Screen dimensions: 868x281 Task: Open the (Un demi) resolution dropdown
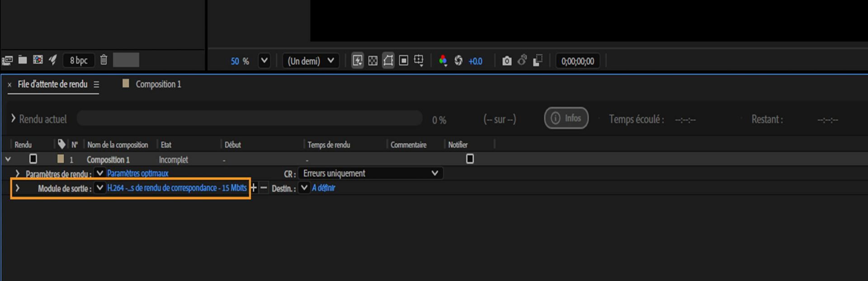tap(311, 61)
